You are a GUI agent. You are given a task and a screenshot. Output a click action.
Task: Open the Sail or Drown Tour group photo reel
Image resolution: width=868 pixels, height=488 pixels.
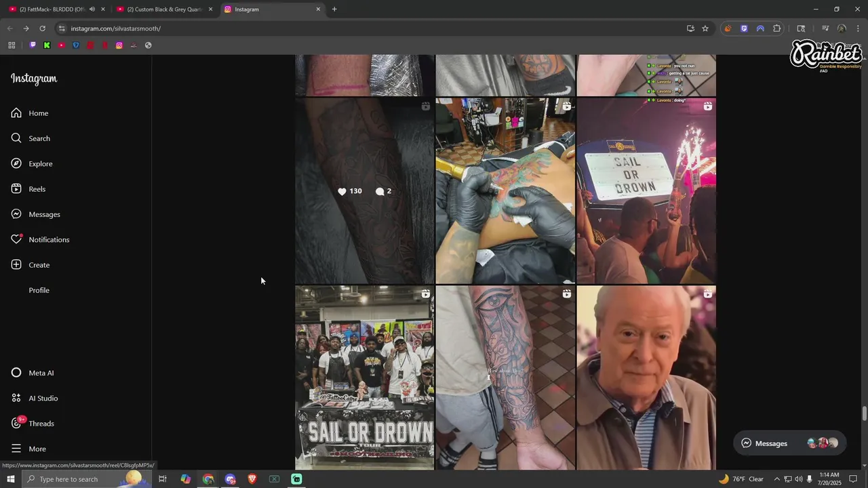(x=364, y=378)
